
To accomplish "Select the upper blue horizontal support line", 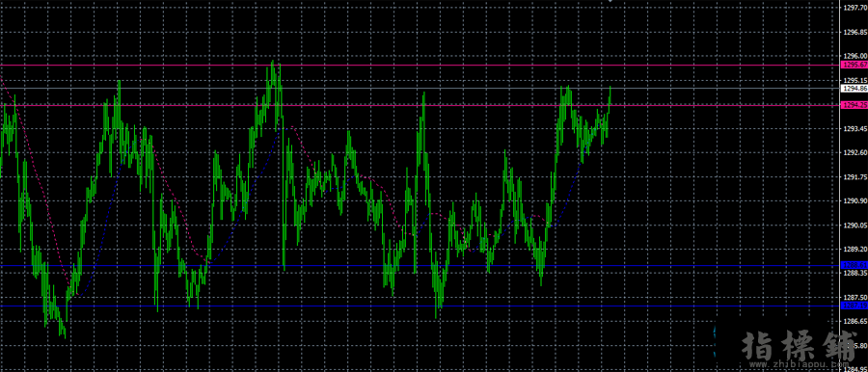I will pyautogui.click(x=420, y=266).
